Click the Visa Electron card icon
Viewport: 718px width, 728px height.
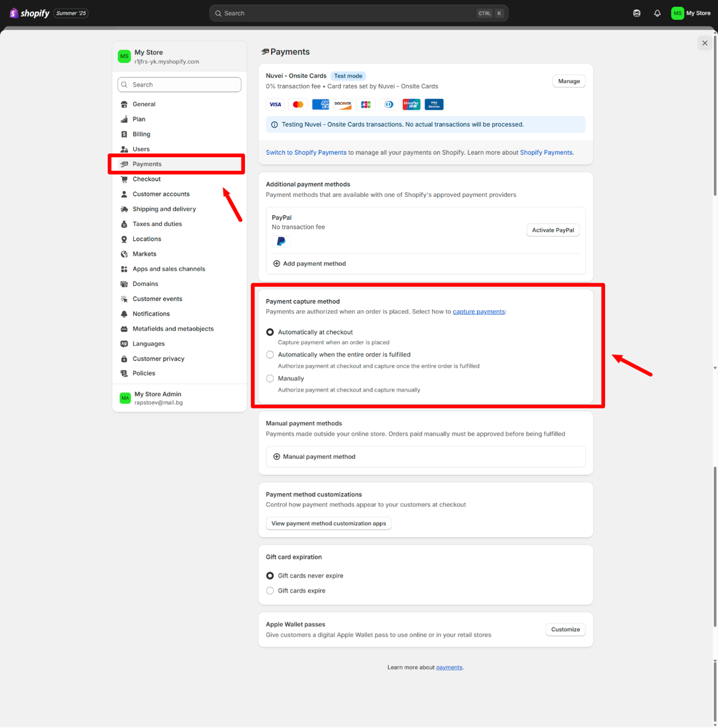pos(434,105)
